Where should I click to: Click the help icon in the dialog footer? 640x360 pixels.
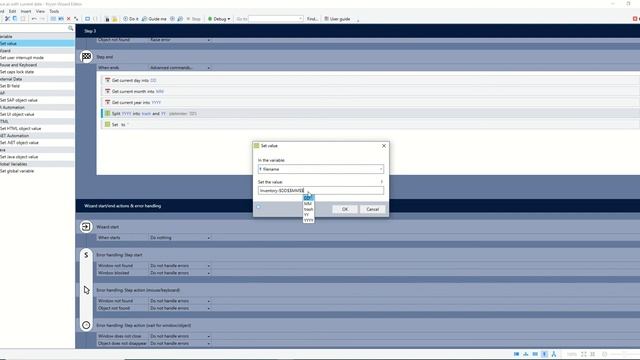[x=258, y=207]
